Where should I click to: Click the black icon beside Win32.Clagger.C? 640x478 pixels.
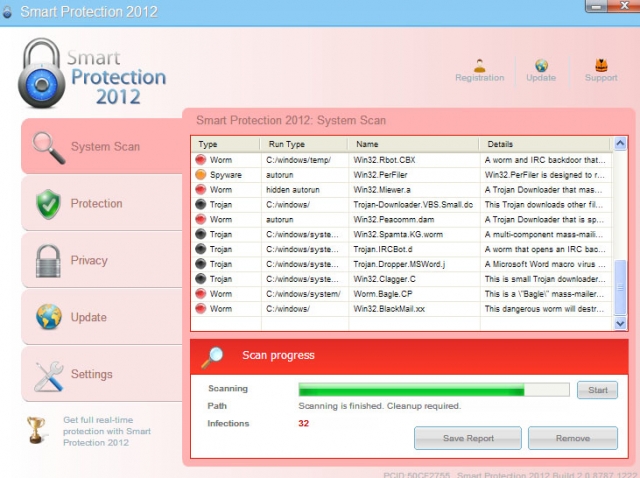[x=200, y=279]
